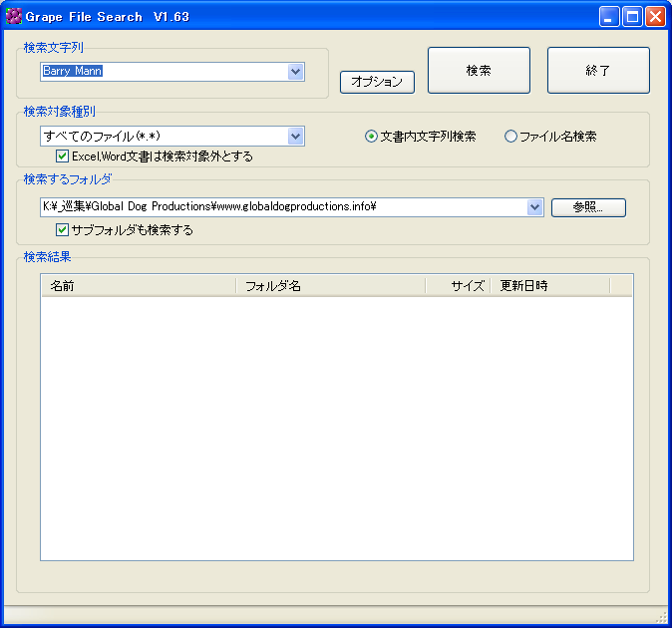Sort results by the サイズ column

(x=458, y=286)
